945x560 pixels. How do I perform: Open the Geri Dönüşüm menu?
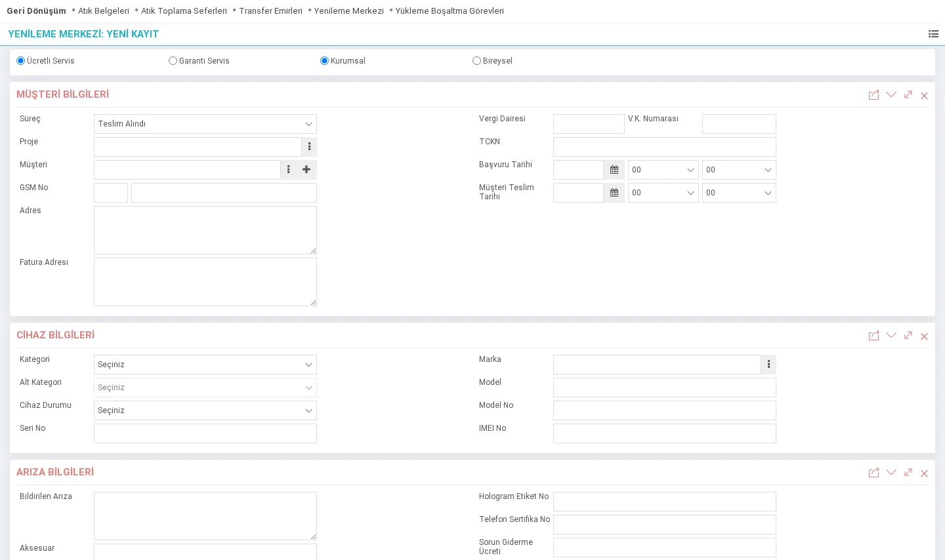coord(37,11)
